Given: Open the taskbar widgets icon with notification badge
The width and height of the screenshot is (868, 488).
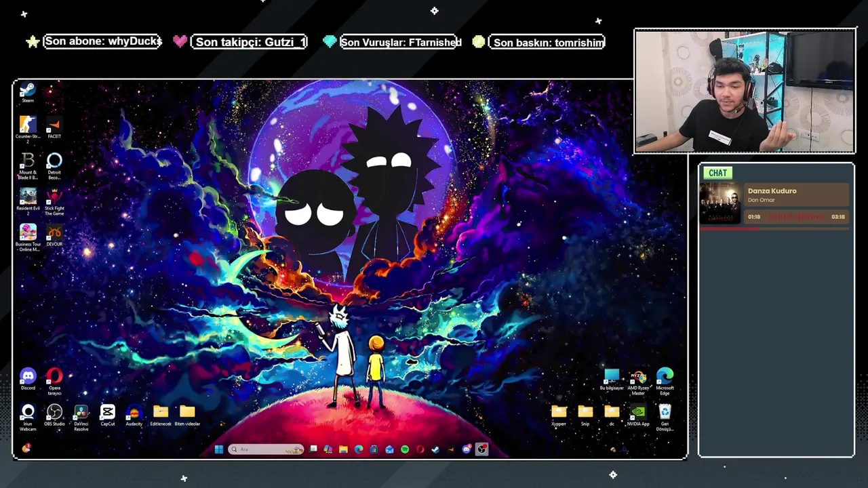Looking at the screenshot, I should [26, 448].
